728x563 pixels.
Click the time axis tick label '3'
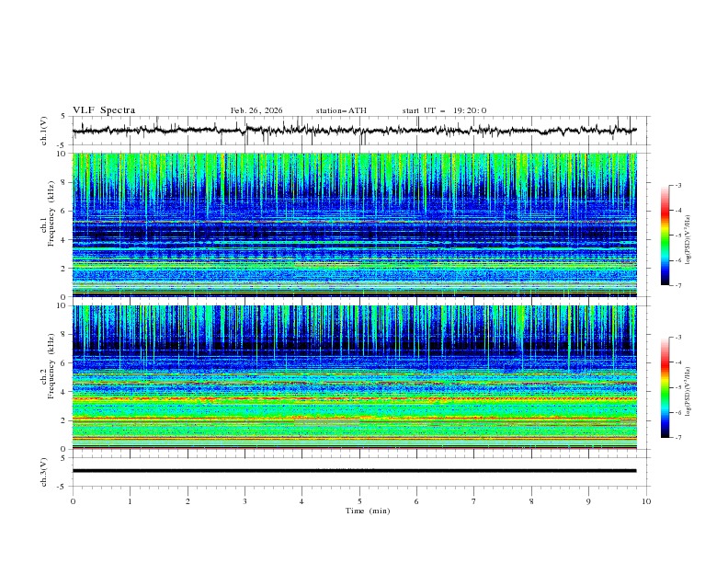[x=245, y=501]
